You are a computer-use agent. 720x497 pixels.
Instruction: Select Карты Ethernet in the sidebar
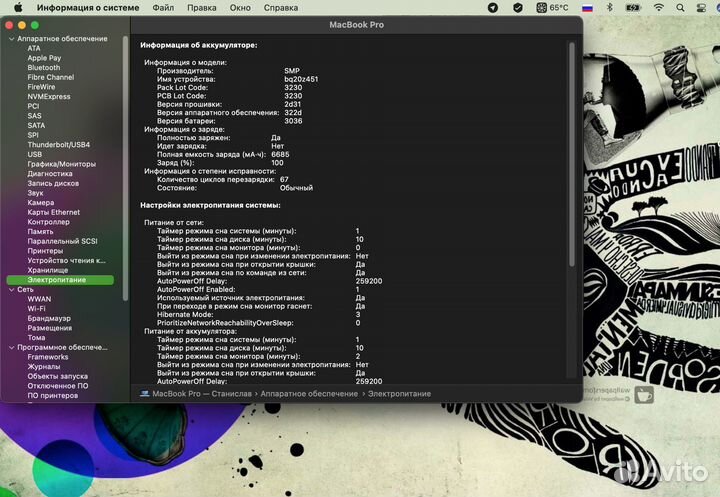point(53,212)
